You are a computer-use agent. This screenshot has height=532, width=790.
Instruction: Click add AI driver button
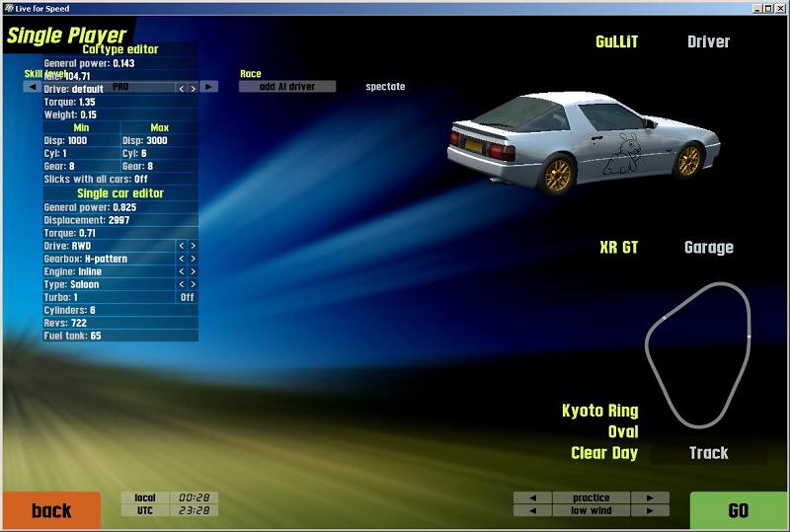coord(287,87)
